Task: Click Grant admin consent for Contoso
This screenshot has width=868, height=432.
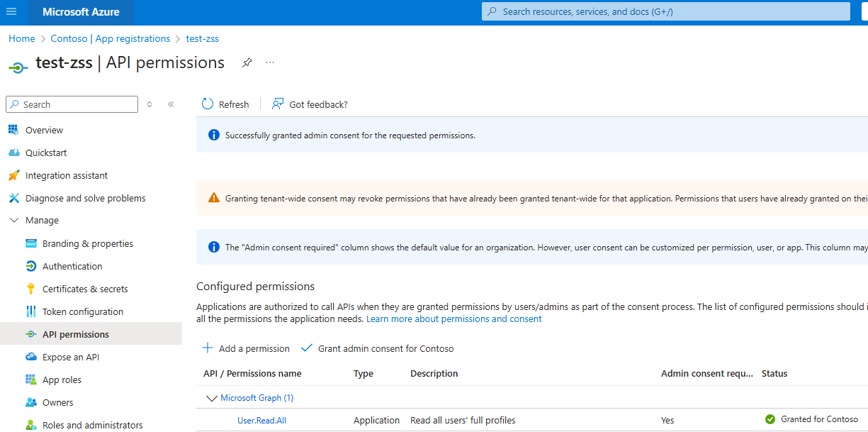Action: coord(378,348)
